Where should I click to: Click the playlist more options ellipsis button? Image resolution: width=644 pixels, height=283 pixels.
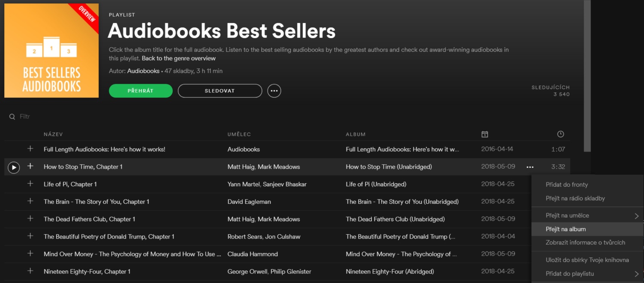[274, 91]
